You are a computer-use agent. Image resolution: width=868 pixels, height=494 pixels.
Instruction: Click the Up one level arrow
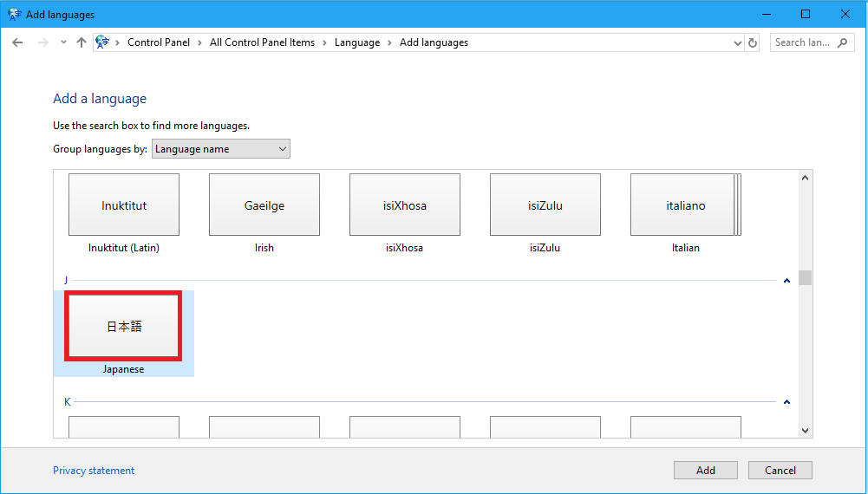(x=82, y=42)
